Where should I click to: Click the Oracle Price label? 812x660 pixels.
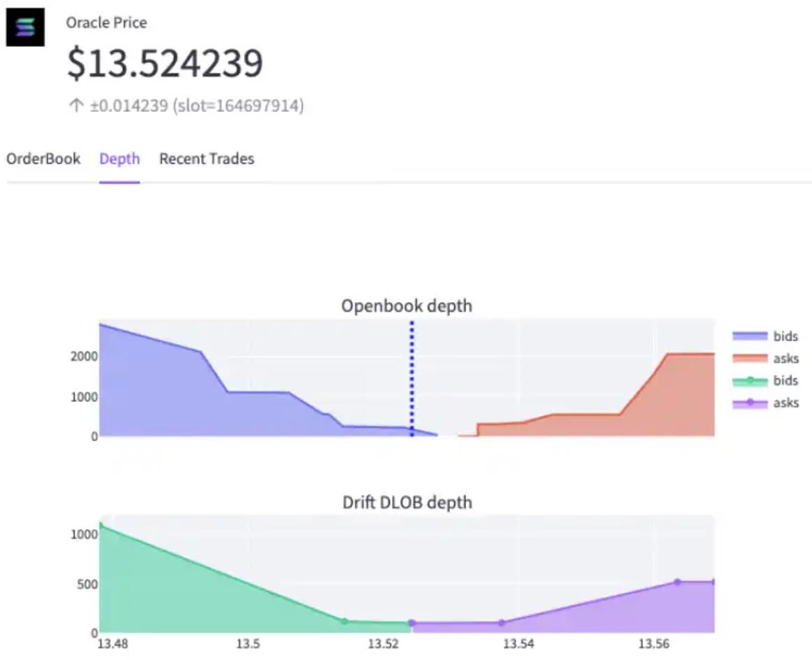pos(106,22)
